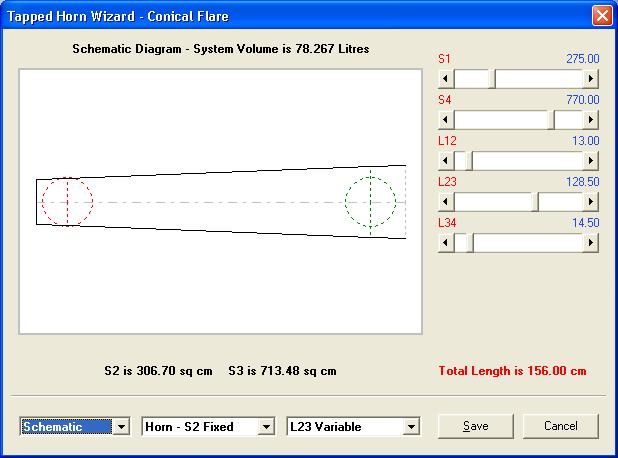The height and width of the screenshot is (458, 618).
Task: Click the Save button
Action: click(x=476, y=426)
